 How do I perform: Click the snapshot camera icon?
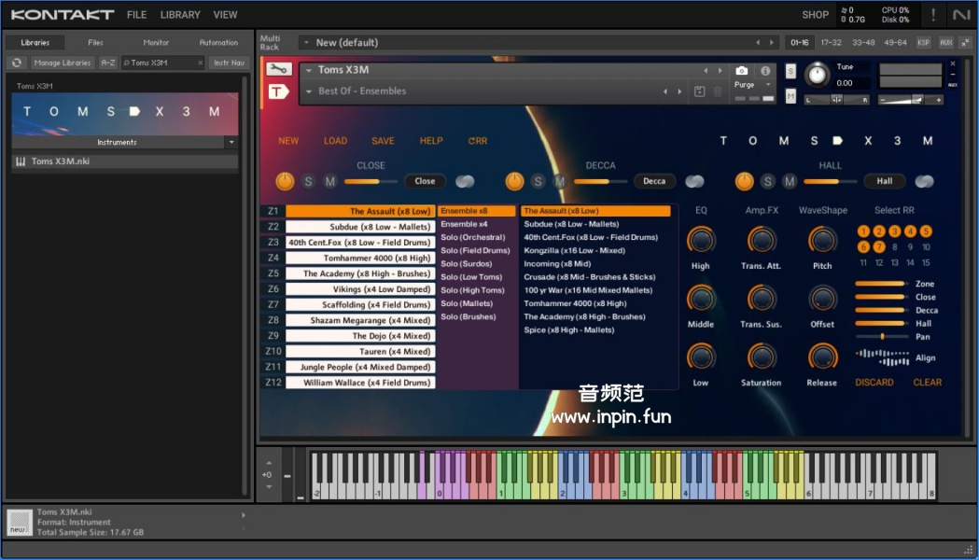tap(741, 71)
